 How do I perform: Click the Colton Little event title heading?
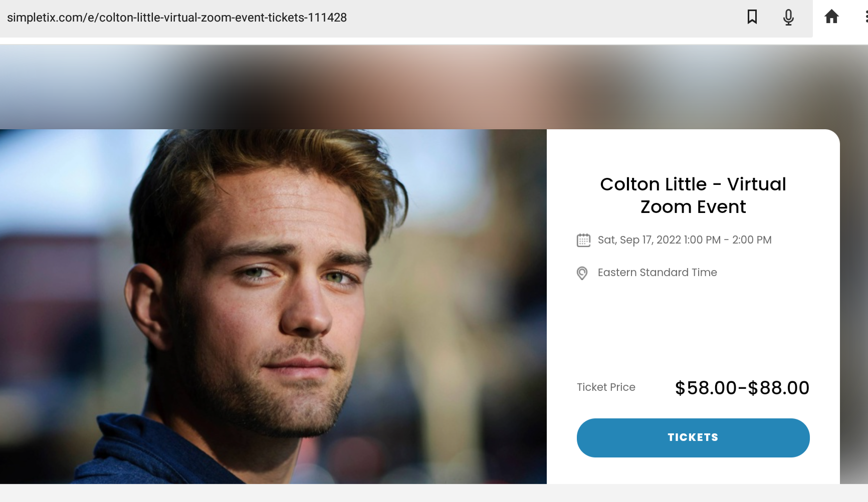point(693,184)
